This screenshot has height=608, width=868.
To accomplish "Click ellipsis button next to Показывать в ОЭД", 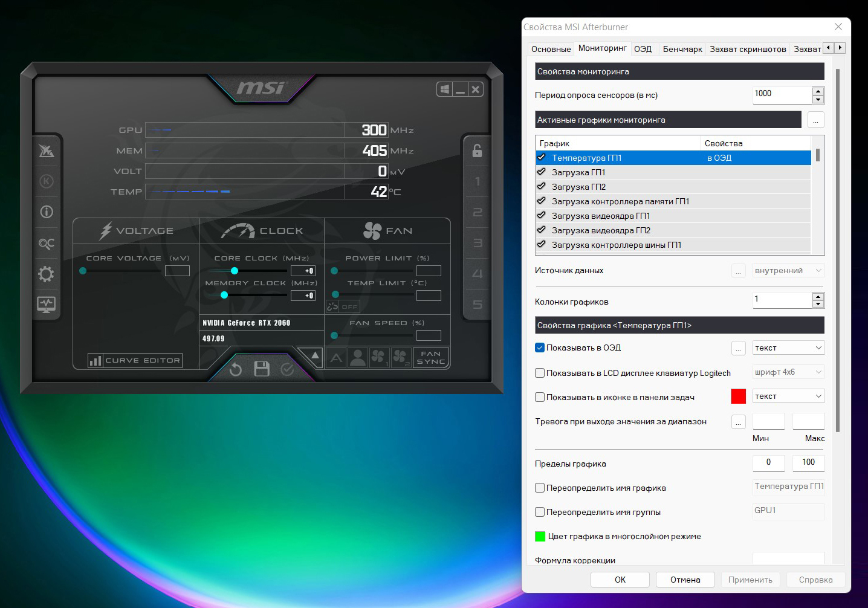I will 738,348.
